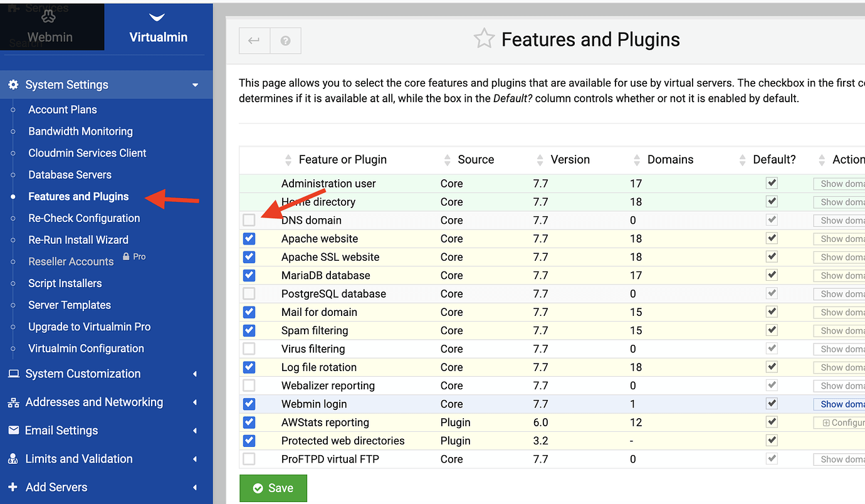The image size is (865, 504).
Task: Enable the PostgreSQL database checkbox
Action: [x=249, y=293]
